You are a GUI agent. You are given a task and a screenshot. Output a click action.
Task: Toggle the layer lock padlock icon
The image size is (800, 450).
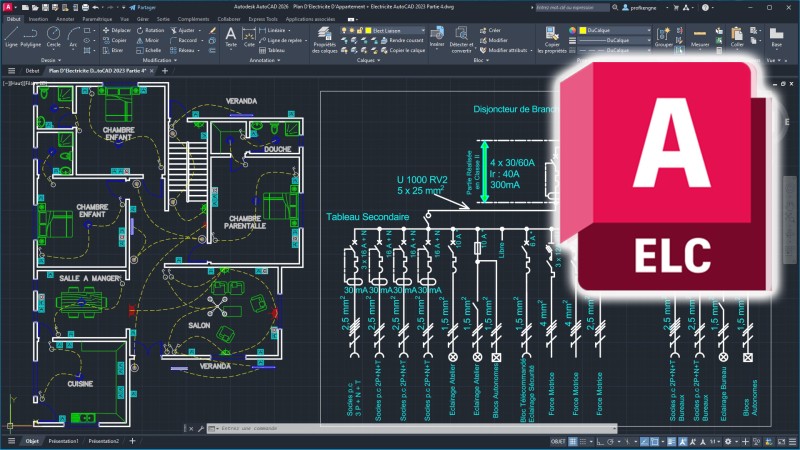click(x=360, y=31)
